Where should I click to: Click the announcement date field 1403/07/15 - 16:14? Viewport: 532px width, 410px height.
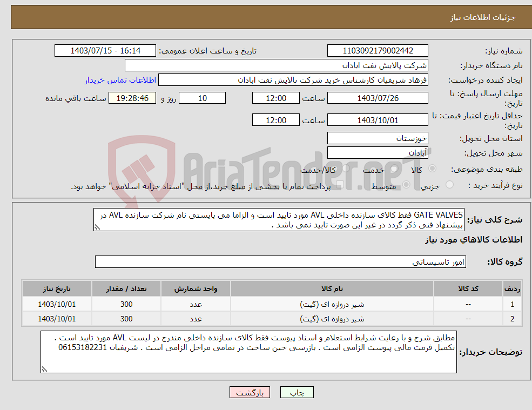(105, 51)
